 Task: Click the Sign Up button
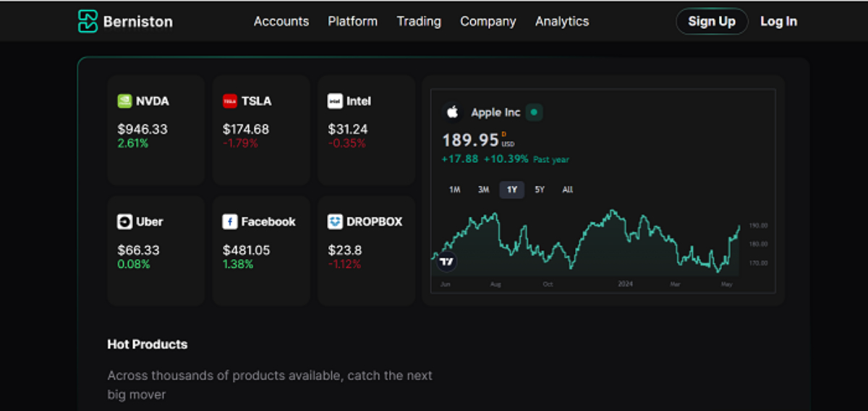(x=711, y=21)
